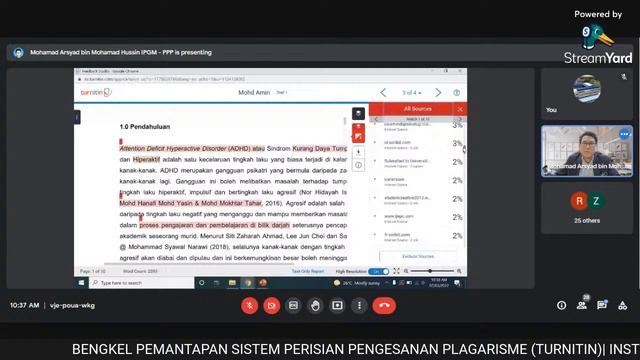Click the Exclude Sources button
Viewport: 640px width, 360px height.
[418, 256]
